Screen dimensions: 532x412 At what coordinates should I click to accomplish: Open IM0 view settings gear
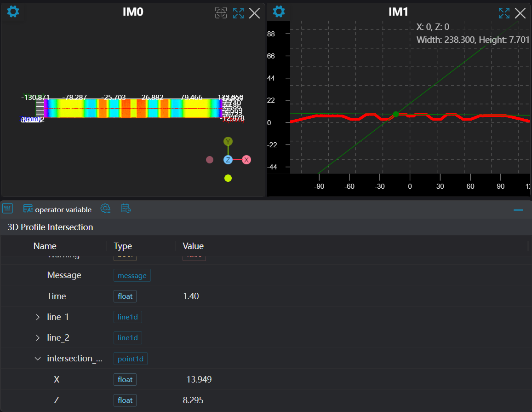[13, 12]
